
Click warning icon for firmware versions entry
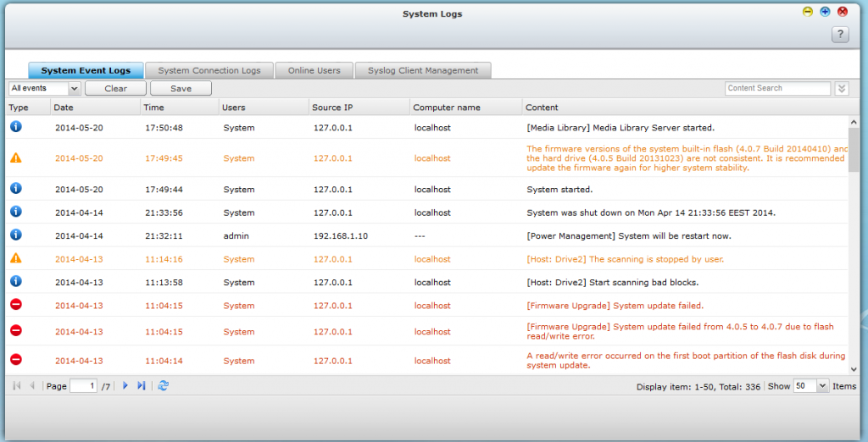[x=15, y=157]
